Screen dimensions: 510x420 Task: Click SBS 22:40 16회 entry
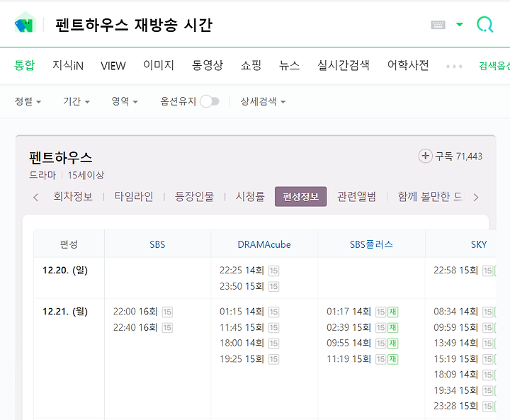(135, 327)
